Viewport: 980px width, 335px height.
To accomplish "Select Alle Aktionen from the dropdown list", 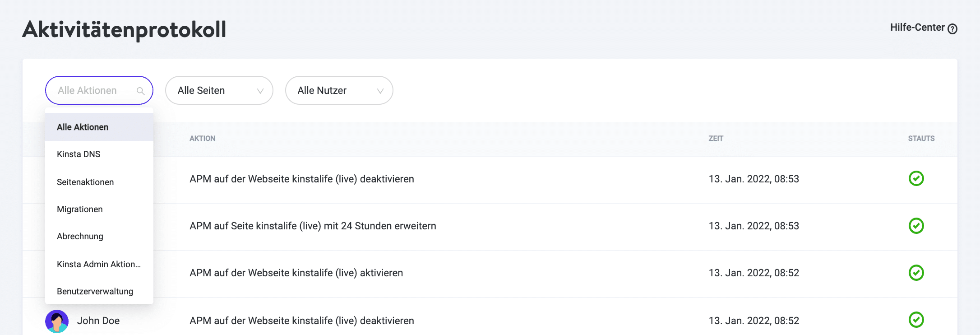I will [83, 127].
